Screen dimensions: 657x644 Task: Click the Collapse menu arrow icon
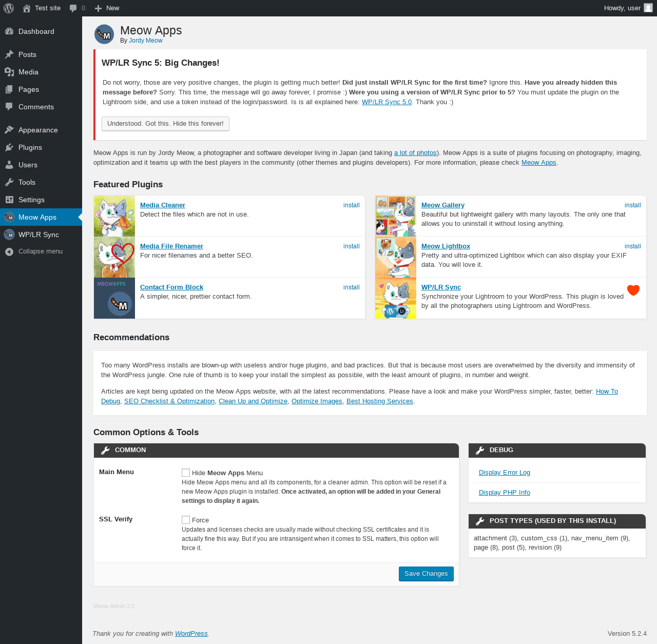click(9, 251)
